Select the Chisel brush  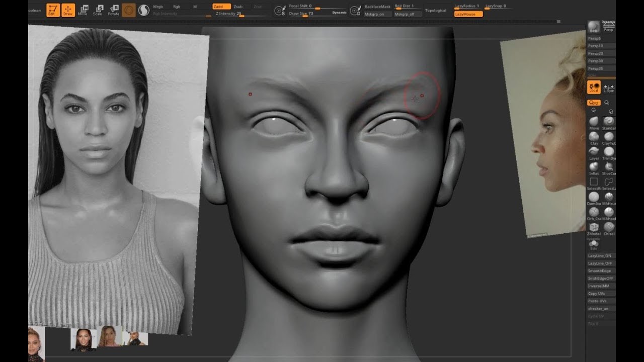pos(609,229)
